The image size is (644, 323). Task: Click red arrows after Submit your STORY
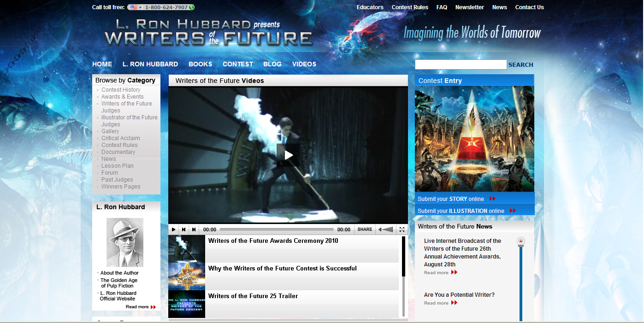coord(492,199)
